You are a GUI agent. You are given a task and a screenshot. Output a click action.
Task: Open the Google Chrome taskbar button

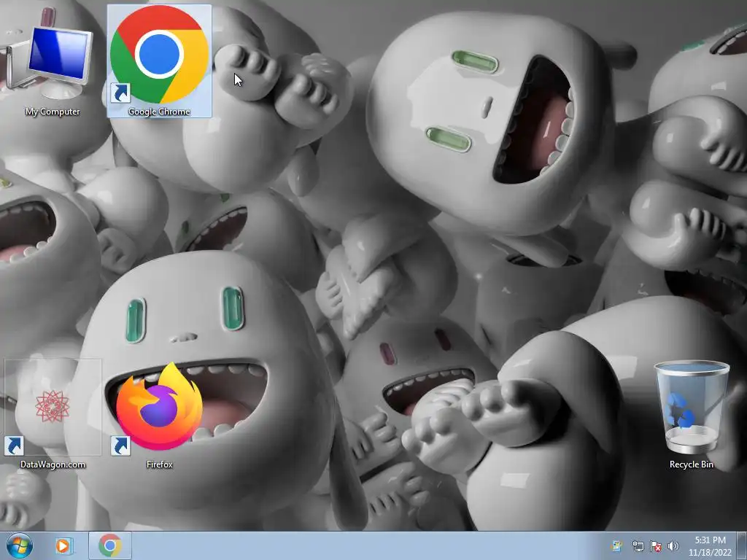(x=110, y=545)
